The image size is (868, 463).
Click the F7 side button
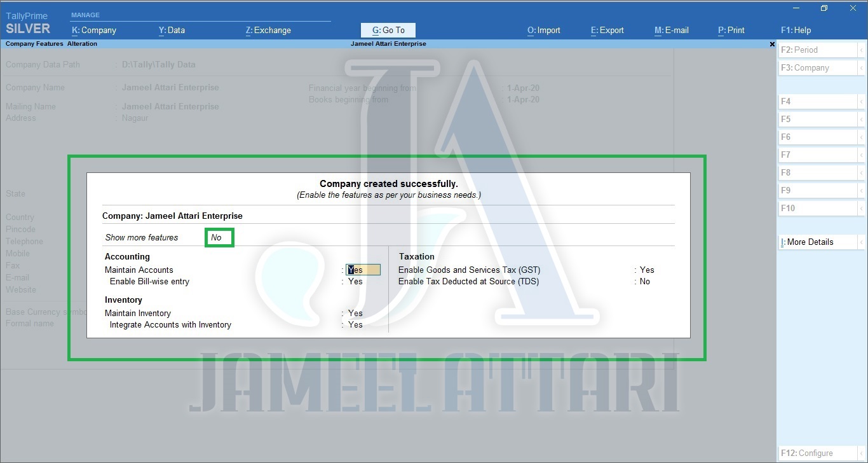click(x=817, y=155)
